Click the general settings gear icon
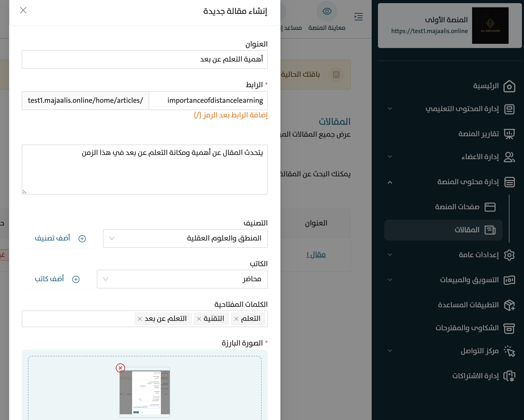524x420 pixels. click(509, 255)
